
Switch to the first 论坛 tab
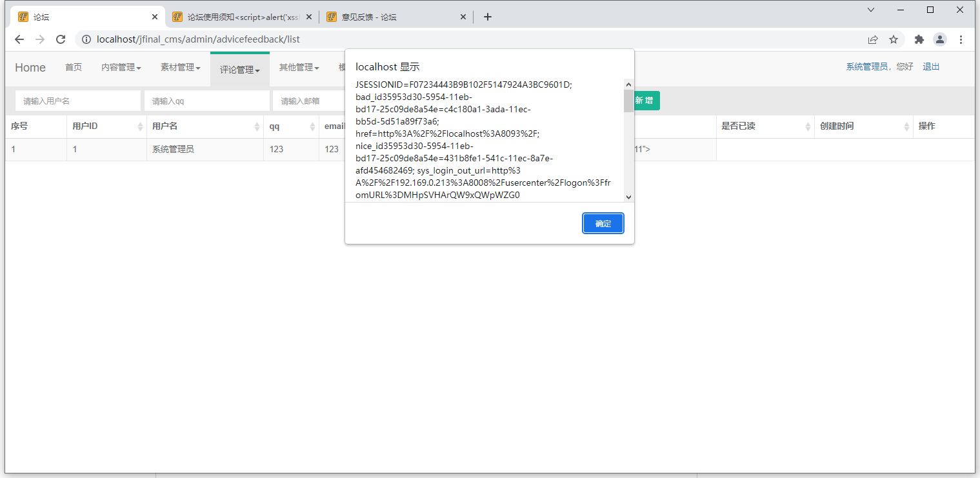click(88, 17)
